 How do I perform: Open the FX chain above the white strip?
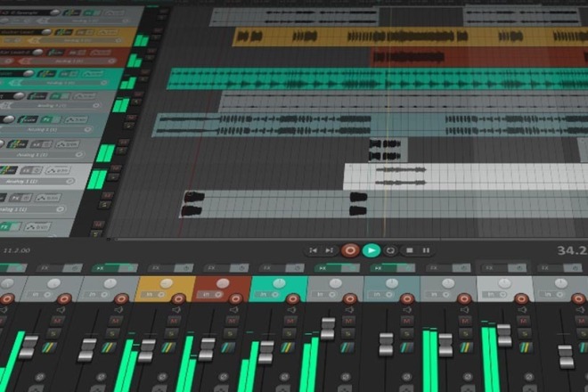click(493, 268)
